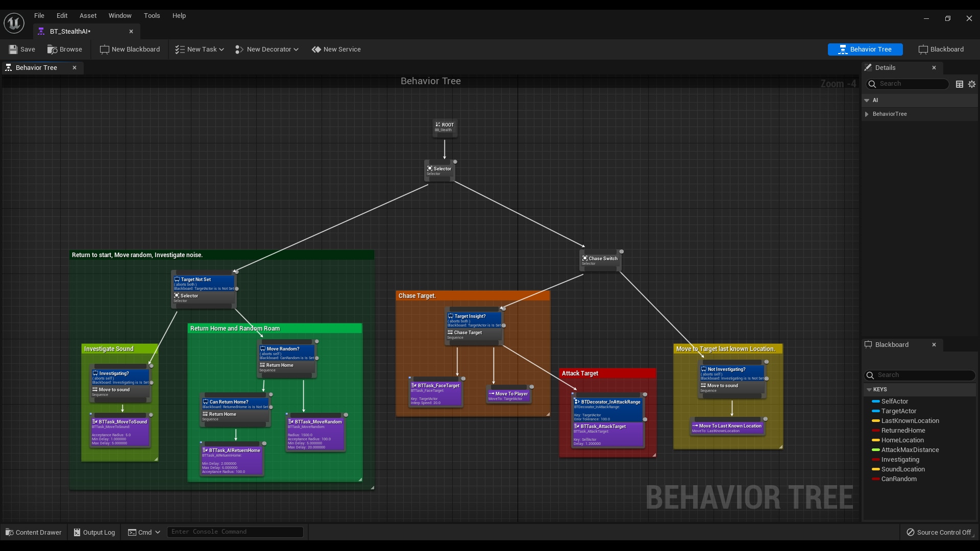Open the Tools menu
Screen dimensions: 980x551
tap(152, 15)
